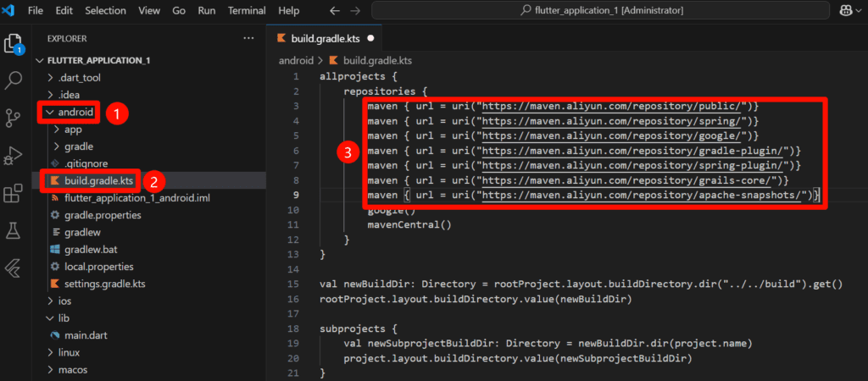Open the Explorer view in activity bar
868x381 pixels.
coord(13,43)
